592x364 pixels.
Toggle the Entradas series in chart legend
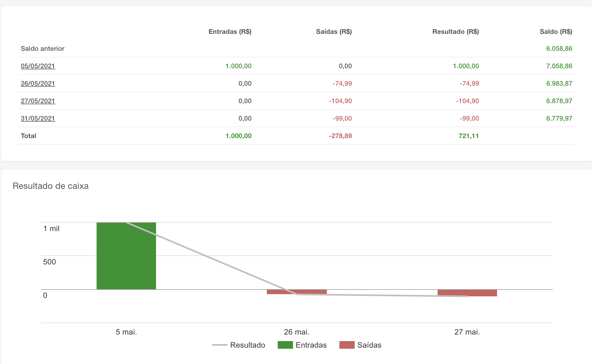(x=311, y=345)
